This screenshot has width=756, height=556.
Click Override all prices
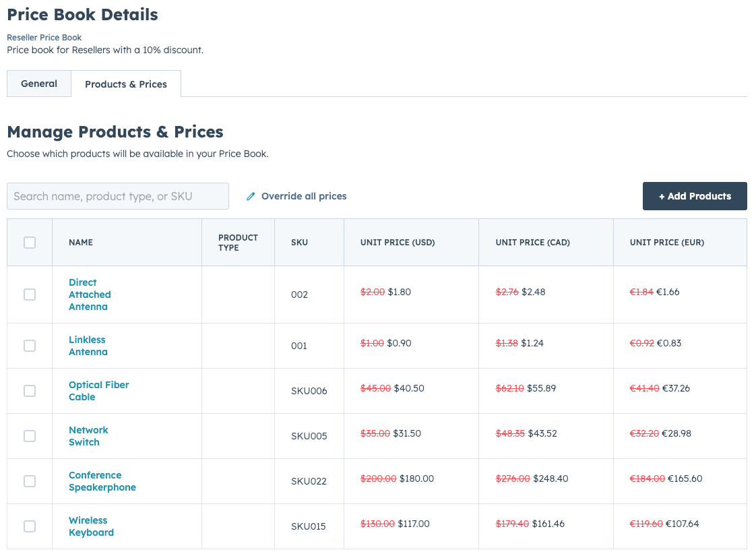pyautogui.click(x=303, y=196)
